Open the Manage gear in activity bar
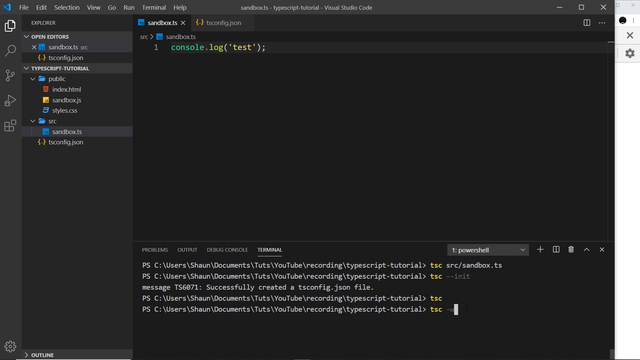This screenshot has width=640, height=360. coord(10,347)
